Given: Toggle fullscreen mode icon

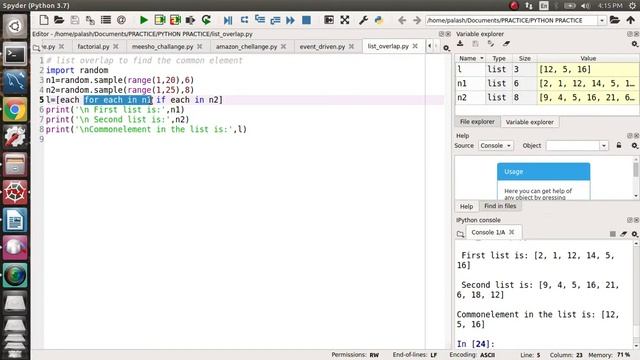Looking at the screenshot, I should [345, 20].
